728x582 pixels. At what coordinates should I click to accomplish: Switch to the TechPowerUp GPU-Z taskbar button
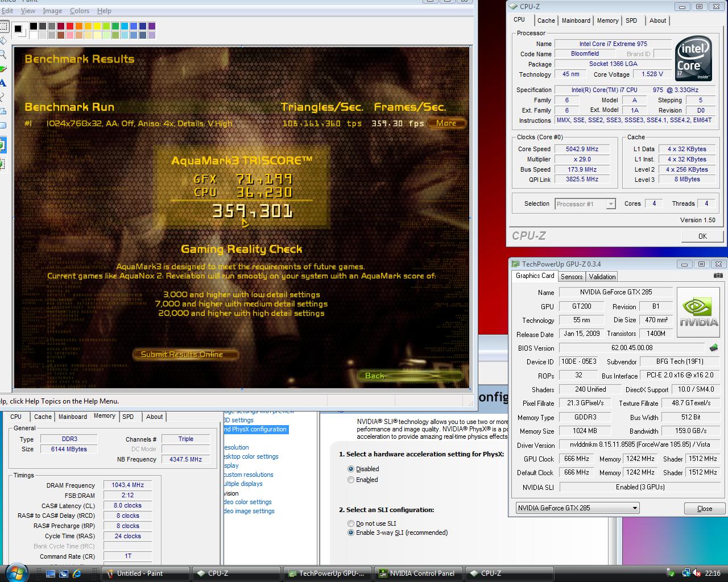[328, 573]
